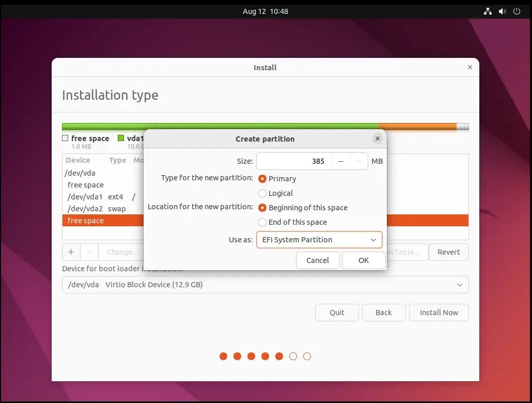Quit the installer

337,313
